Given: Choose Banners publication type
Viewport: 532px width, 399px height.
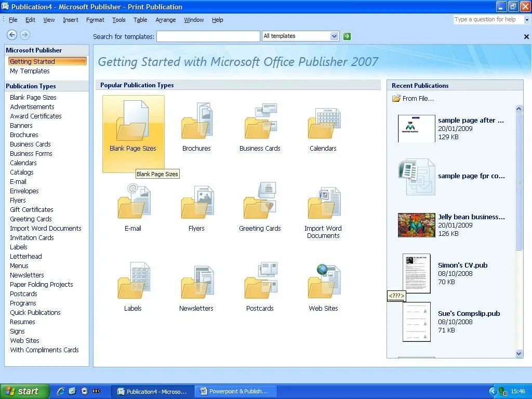Looking at the screenshot, I should [21, 126].
